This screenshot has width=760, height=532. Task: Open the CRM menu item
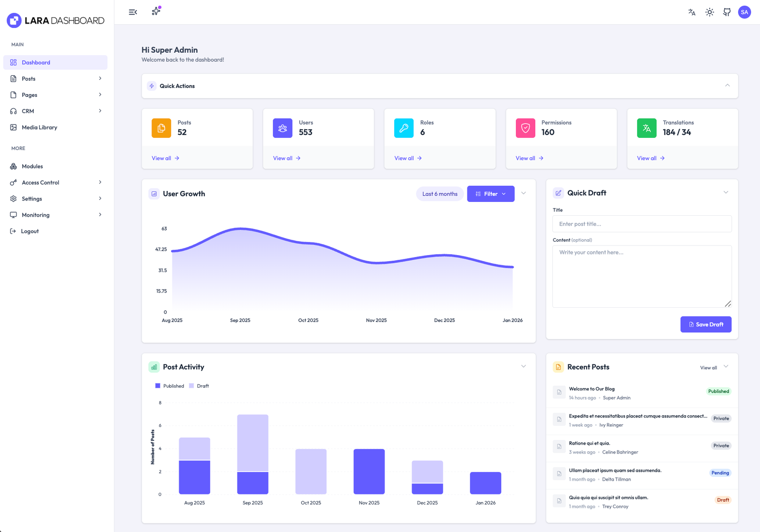pos(56,111)
